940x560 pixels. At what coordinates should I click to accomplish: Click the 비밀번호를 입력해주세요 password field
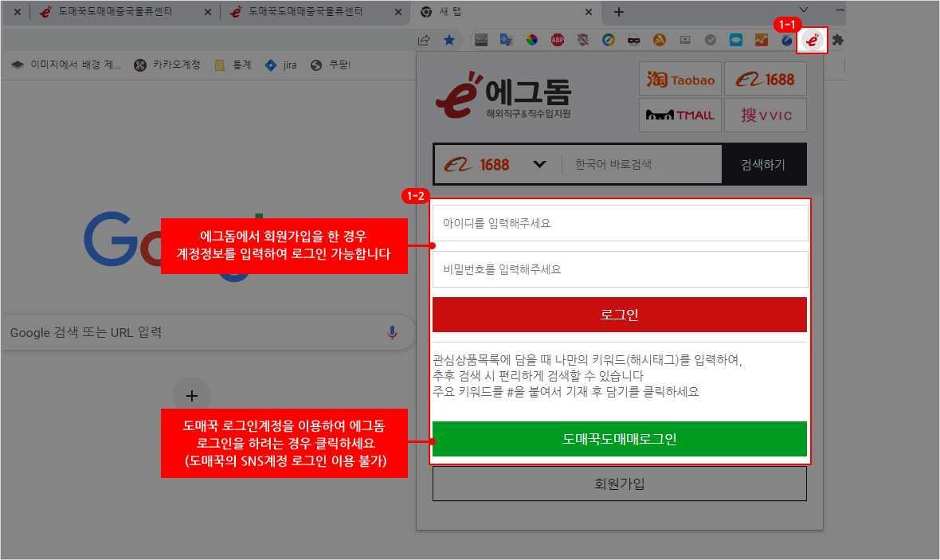point(620,269)
